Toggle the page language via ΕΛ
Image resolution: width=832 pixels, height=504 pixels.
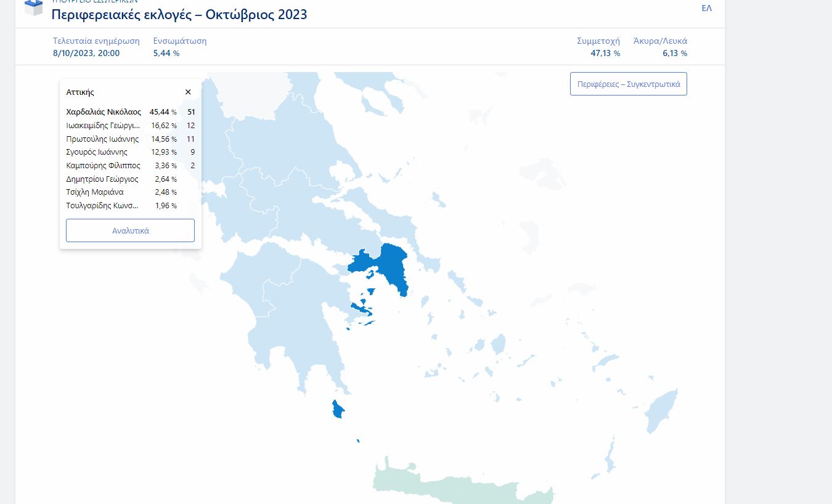tap(707, 8)
